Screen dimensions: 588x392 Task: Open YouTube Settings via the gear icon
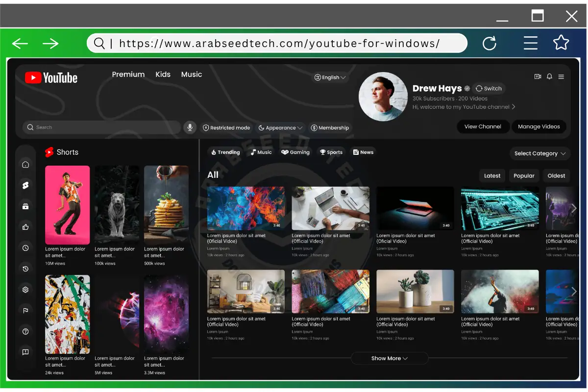(x=25, y=290)
